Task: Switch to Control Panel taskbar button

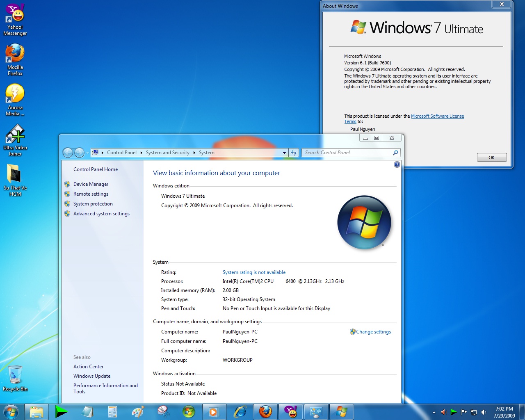Action: pos(316,412)
